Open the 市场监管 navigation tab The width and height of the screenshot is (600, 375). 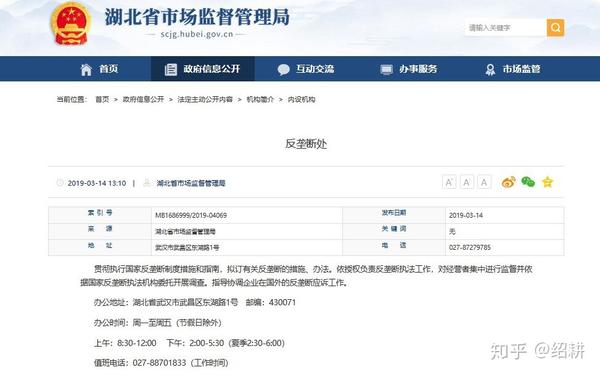513,69
